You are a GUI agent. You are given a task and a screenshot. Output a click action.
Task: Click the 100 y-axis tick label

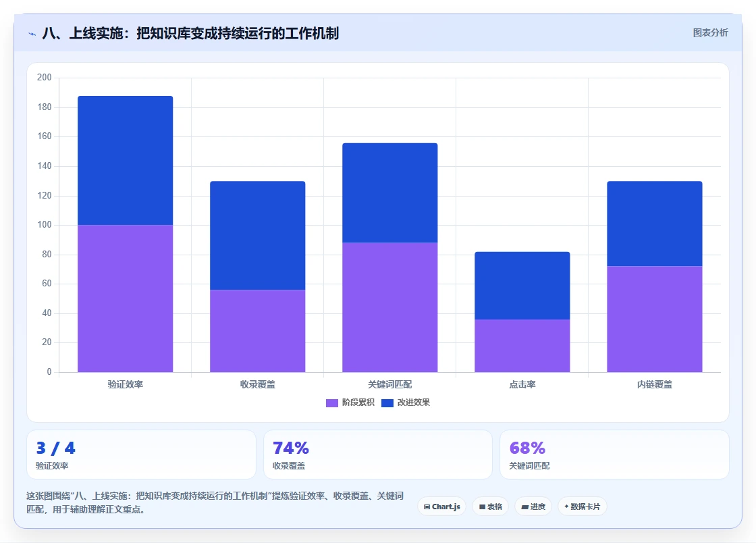pyautogui.click(x=45, y=225)
